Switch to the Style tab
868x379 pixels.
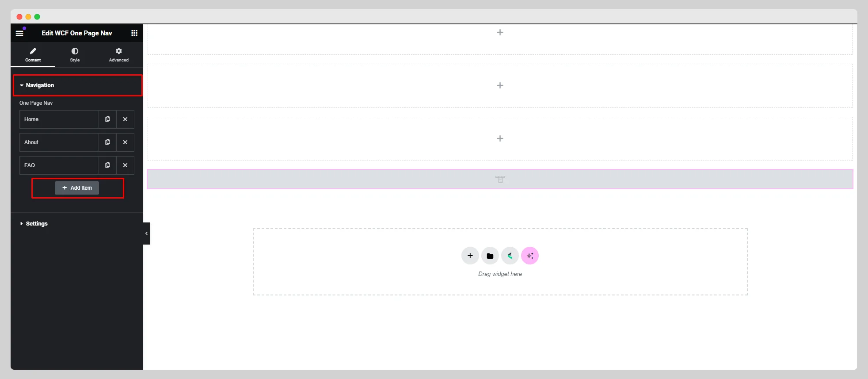75,55
